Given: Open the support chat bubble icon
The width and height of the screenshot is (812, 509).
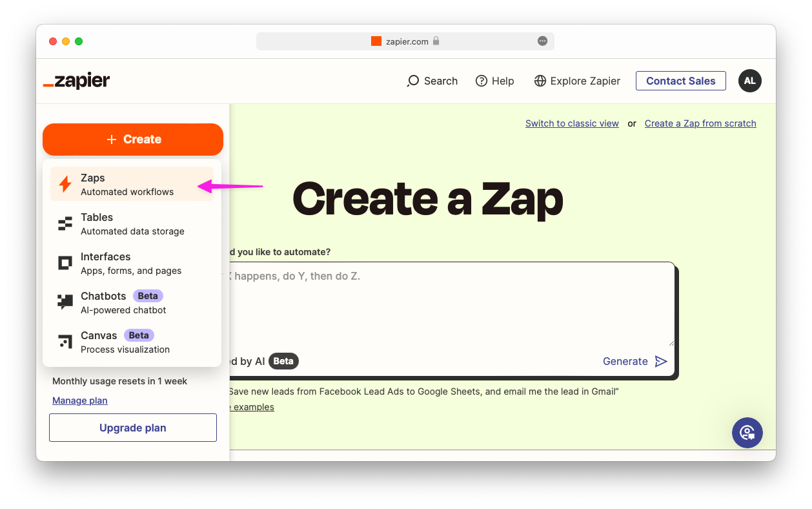Looking at the screenshot, I should click(747, 433).
